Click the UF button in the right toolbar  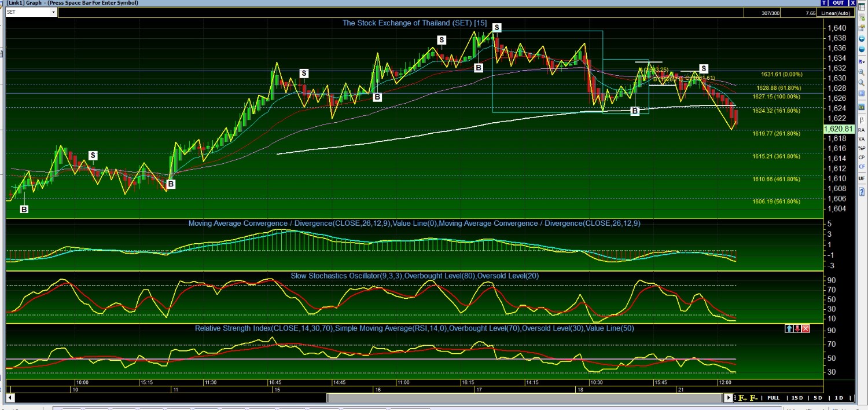862,179
